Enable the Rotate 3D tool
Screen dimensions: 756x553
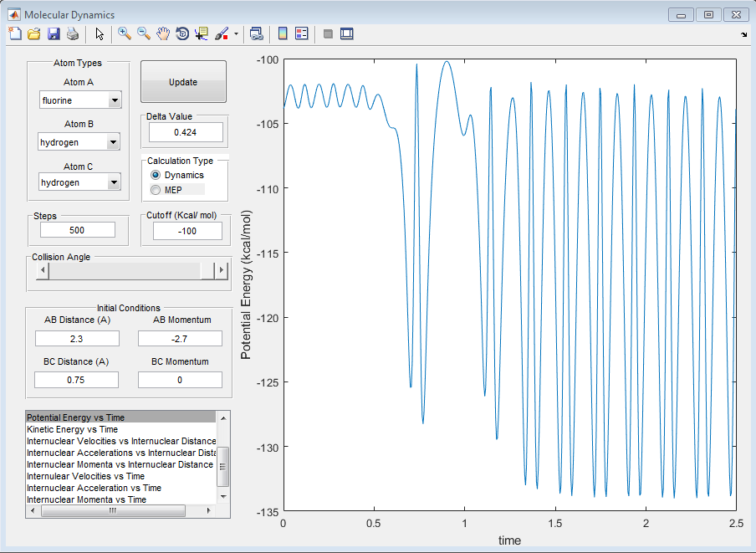(x=182, y=33)
